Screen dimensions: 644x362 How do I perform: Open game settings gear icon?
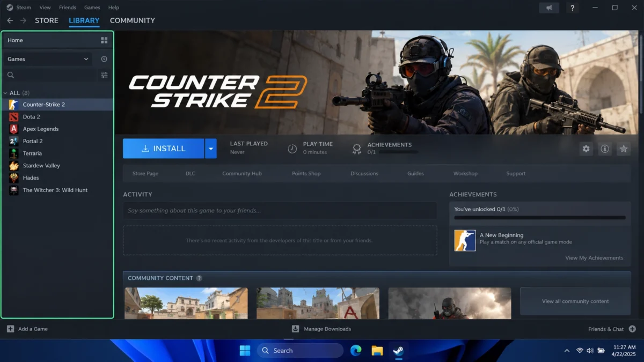click(x=586, y=149)
